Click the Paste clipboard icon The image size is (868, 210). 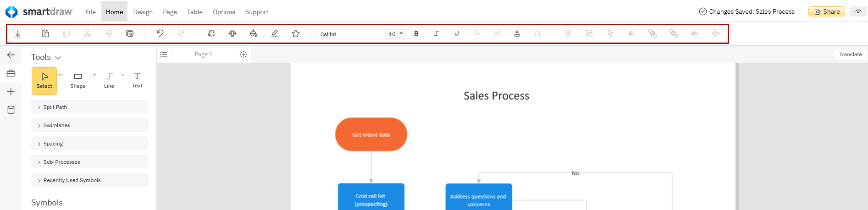point(45,33)
